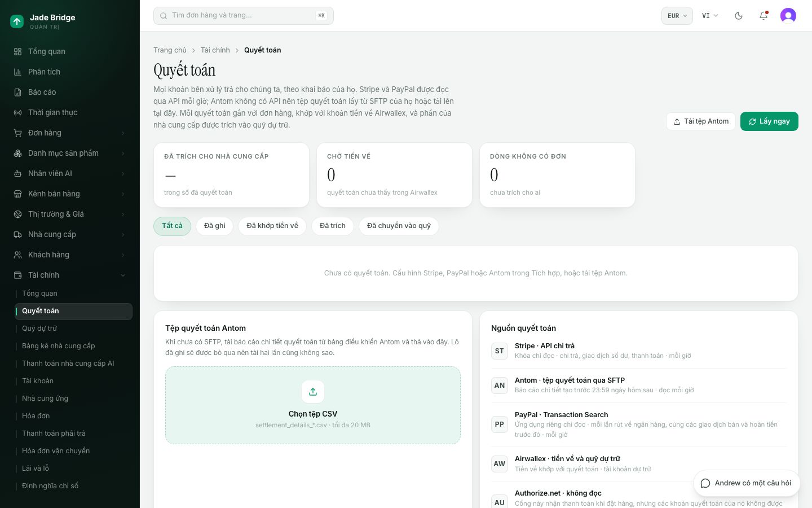Open notifications bell icon
Viewport: 812px width, 508px height.
click(764, 16)
